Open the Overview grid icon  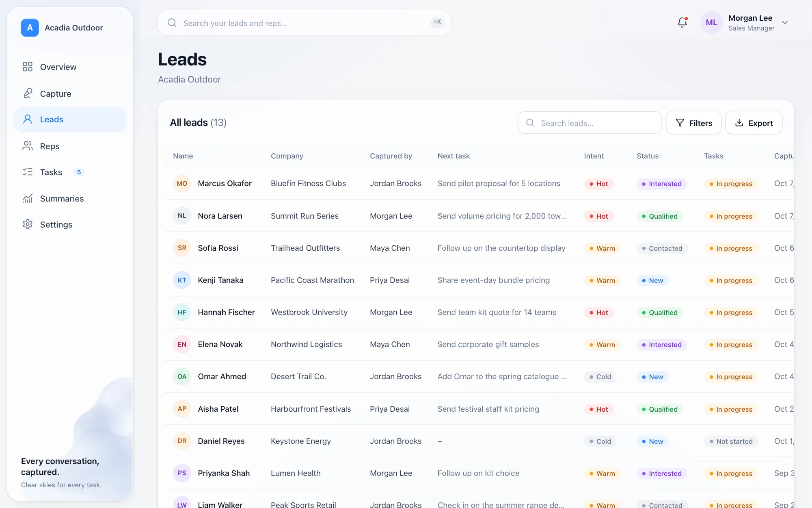coord(28,67)
